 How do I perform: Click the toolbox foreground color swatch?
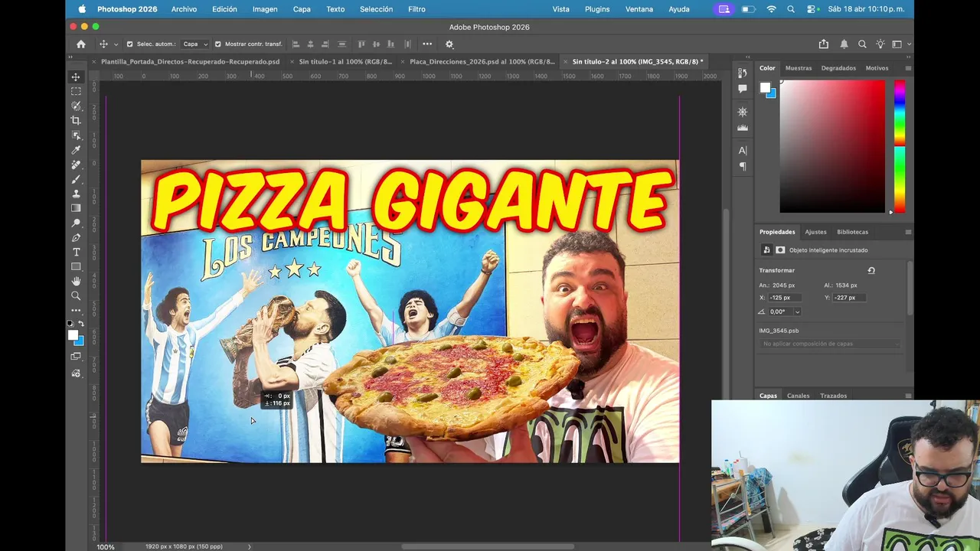(73, 334)
